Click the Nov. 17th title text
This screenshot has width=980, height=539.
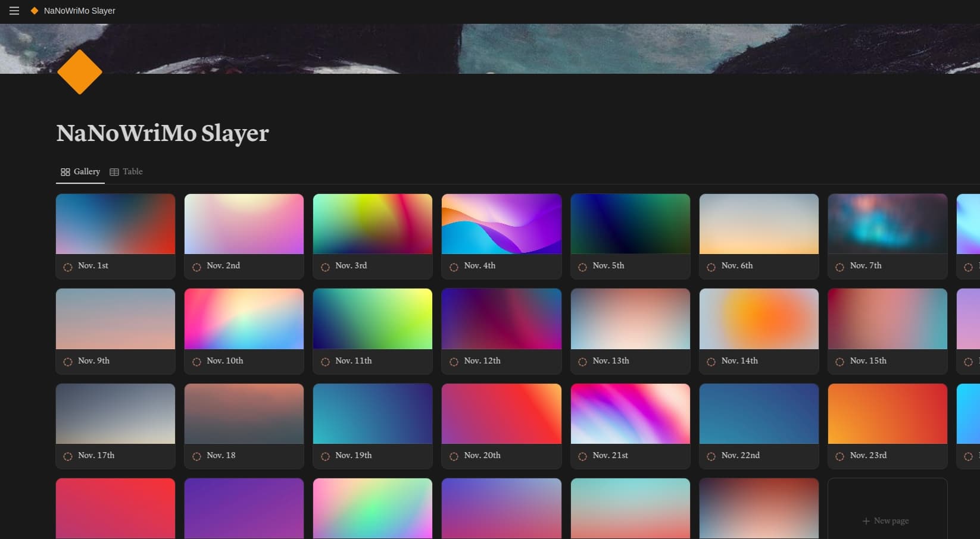[96, 455]
